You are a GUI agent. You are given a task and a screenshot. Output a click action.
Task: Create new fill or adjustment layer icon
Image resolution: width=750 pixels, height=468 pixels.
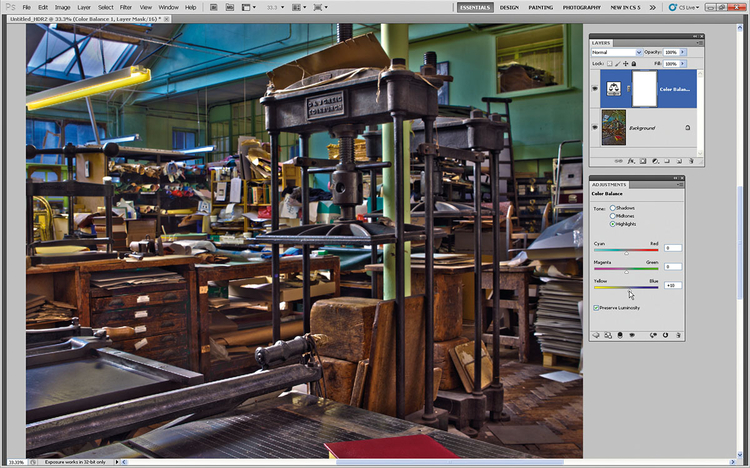[x=655, y=161]
